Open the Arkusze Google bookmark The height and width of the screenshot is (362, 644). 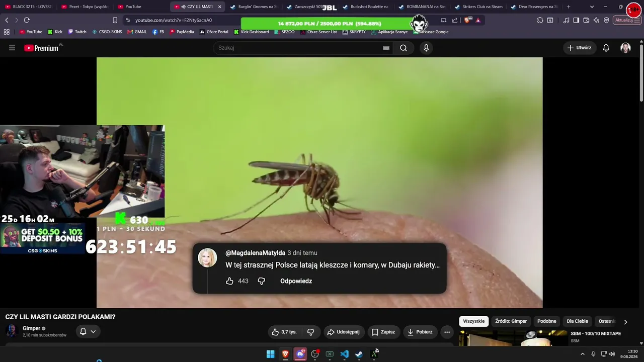click(x=431, y=32)
